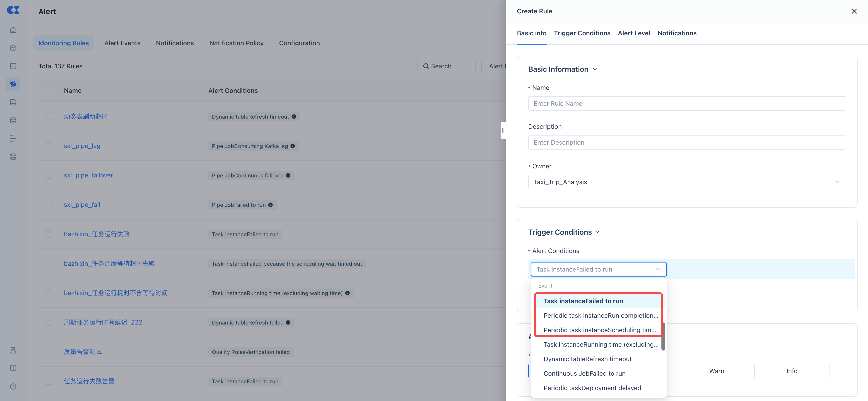Viewport: 868px width, 401px height.
Task: Open the sxl_pipe_fail rule link
Action: [x=82, y=205]
